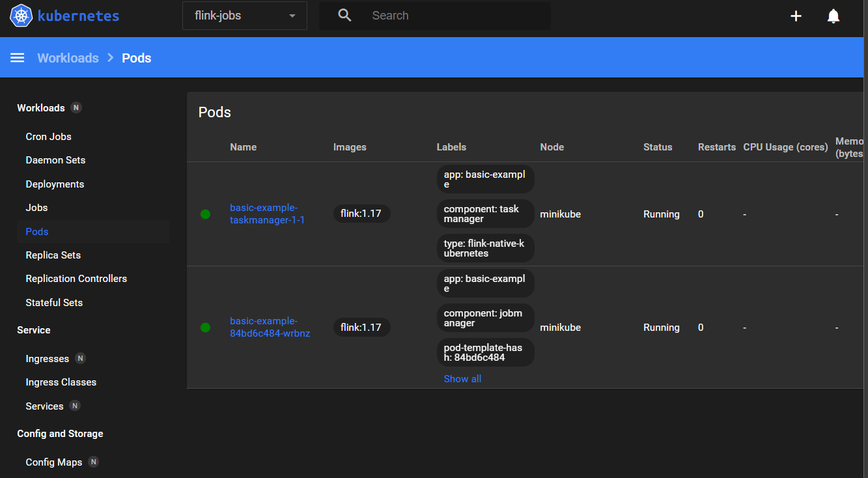Screen dimensions: 868x478
Task: Click the N badge beside Workloads
Action: (76, 108)
